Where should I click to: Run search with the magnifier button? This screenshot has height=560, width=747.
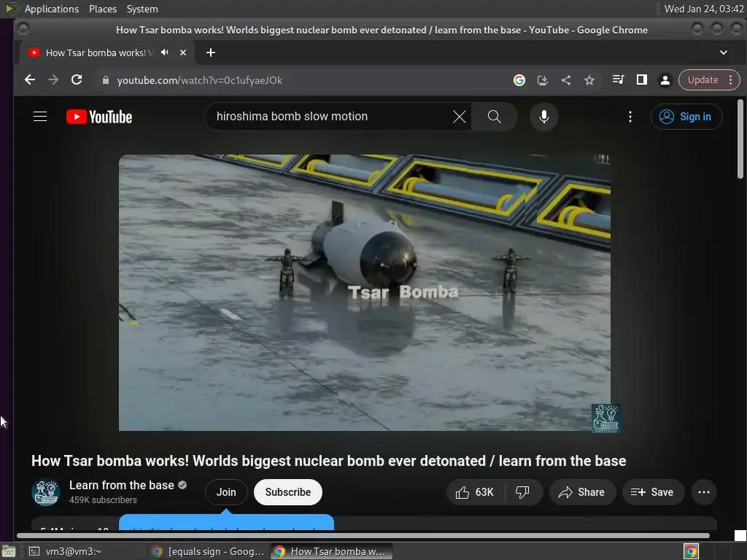494,117
